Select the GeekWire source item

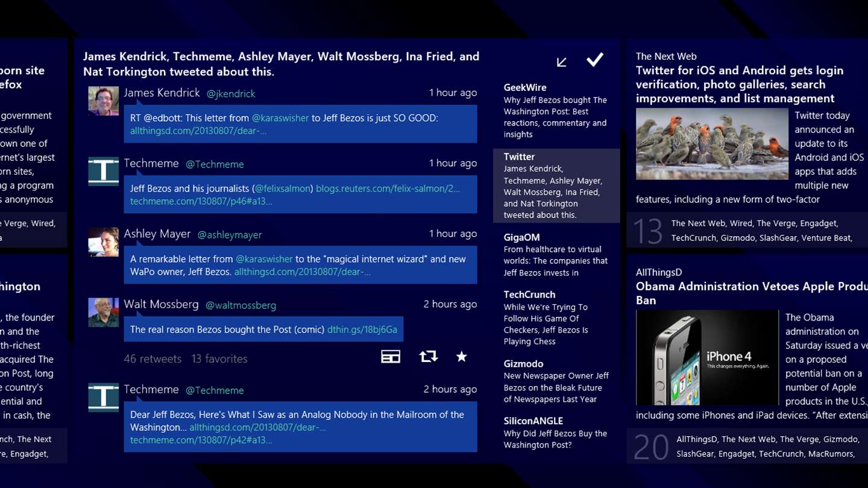556,111
